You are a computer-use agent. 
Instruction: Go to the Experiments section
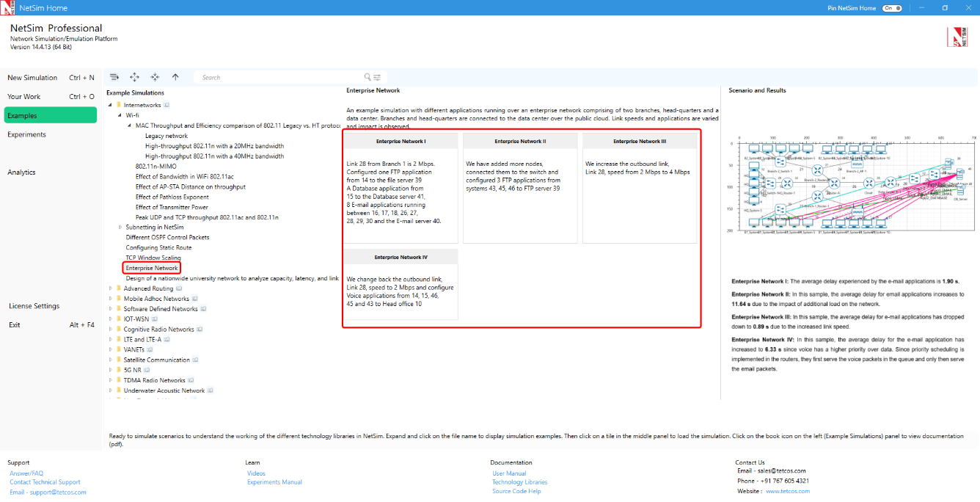(27, 135)
